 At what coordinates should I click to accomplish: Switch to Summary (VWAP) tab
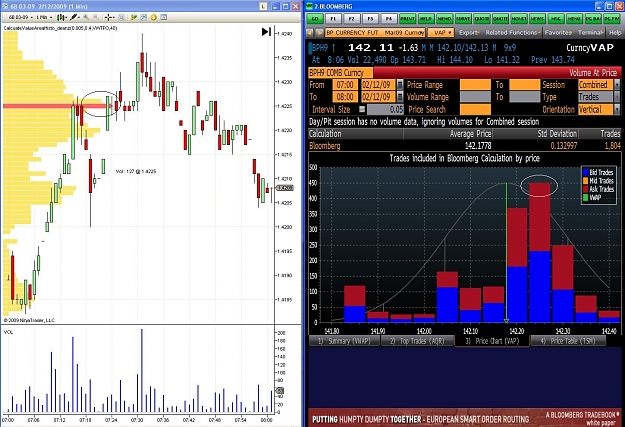344,341
